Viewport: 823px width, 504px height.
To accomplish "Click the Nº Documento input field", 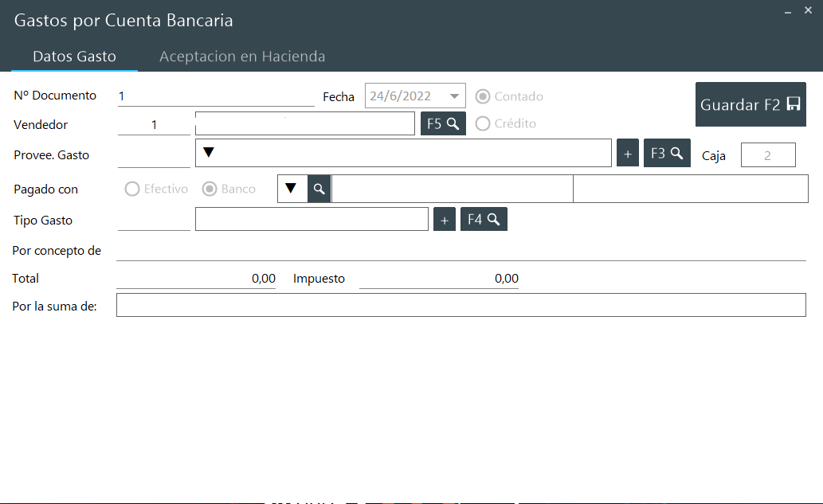I will (215, 96).
